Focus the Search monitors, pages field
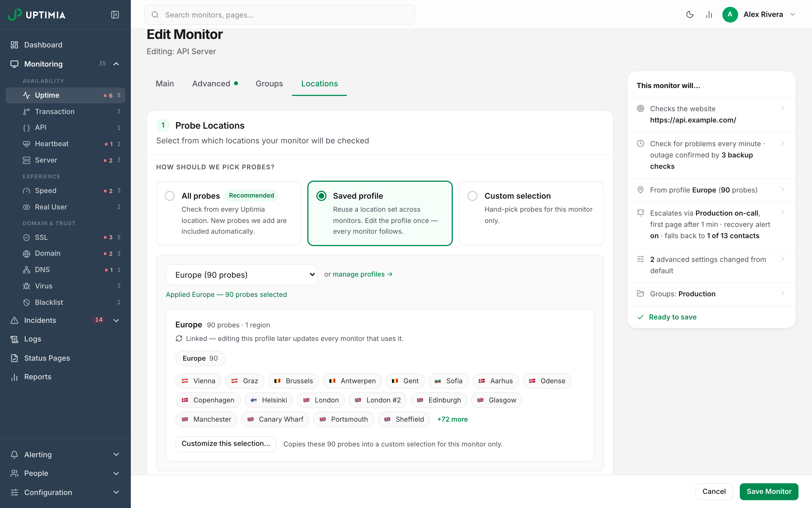 279,15
